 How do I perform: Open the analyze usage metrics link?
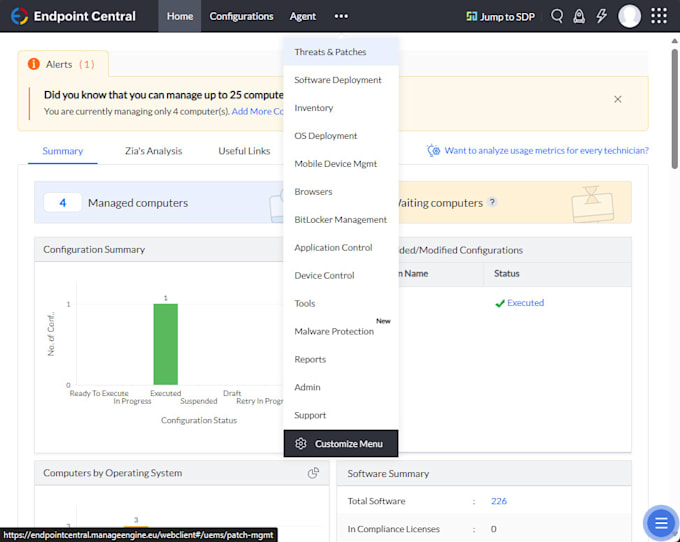[546, 150]
